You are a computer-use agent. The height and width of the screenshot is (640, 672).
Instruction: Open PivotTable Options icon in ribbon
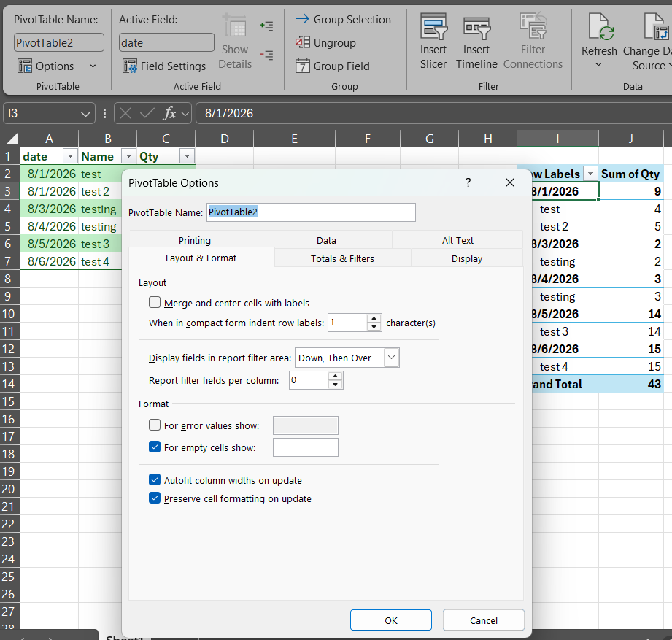[x=25, y=66]
